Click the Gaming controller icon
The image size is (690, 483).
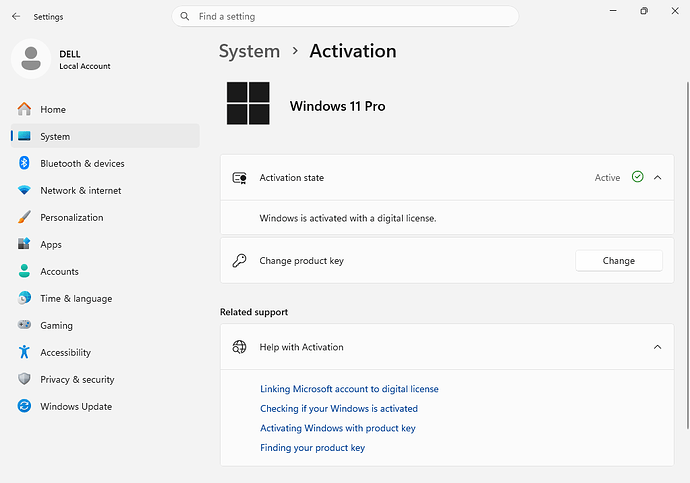[x=24, y=325]
